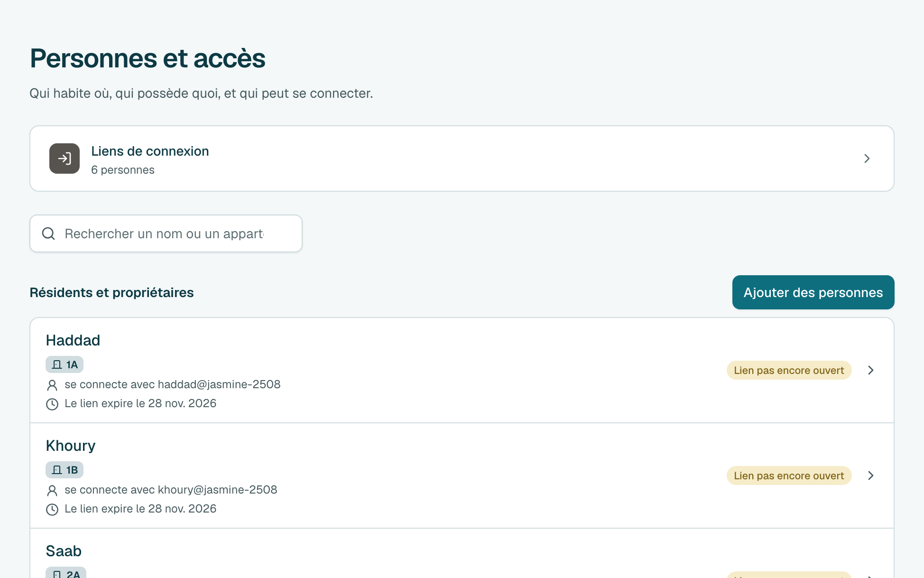Open the Haddad resident name
This screenshot has height=578, width=924.
coord(73,340)
